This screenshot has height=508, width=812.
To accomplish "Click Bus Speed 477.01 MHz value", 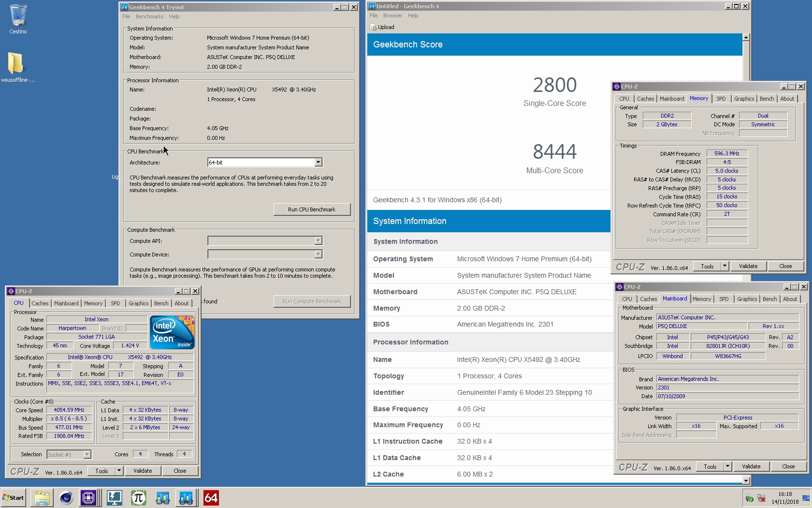I will 69,427.
